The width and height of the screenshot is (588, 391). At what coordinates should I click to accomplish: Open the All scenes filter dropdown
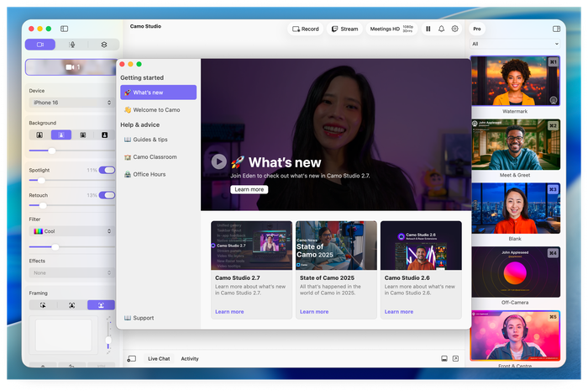(515, 44)
